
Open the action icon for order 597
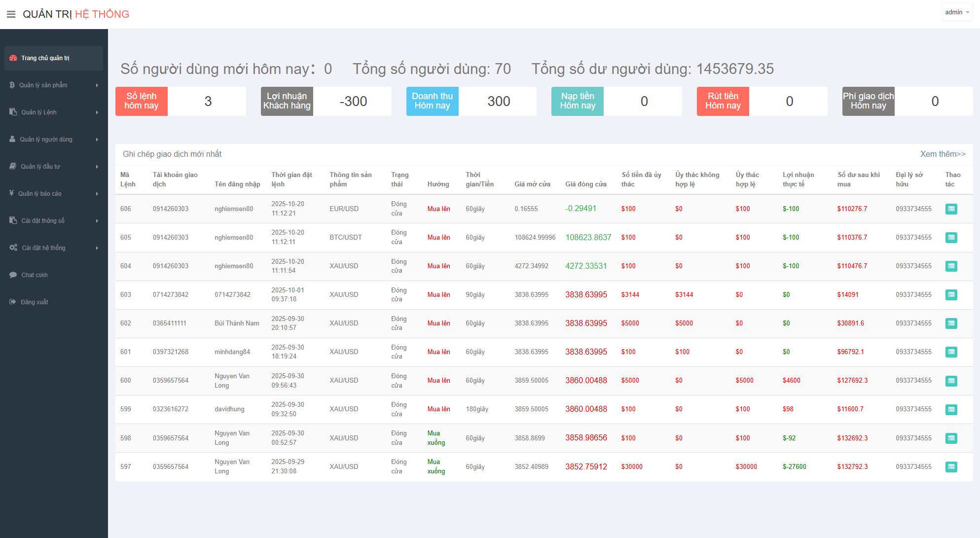[x=951, y=466]
